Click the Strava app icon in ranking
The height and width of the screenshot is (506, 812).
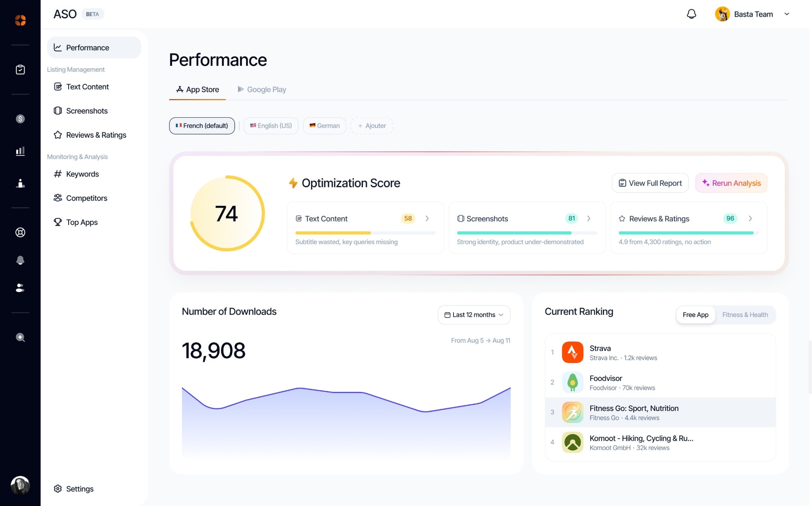point(572,352)
